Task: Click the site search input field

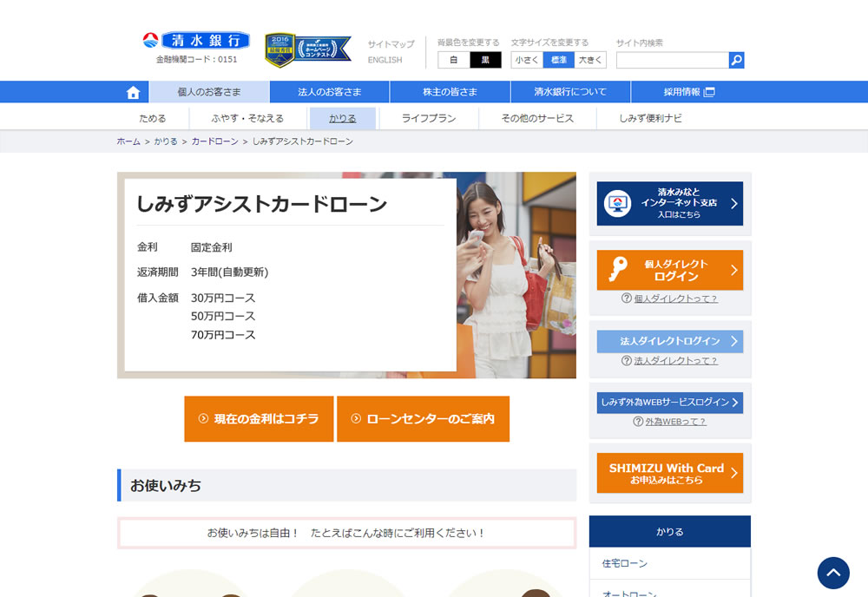Action: [673, 60]
